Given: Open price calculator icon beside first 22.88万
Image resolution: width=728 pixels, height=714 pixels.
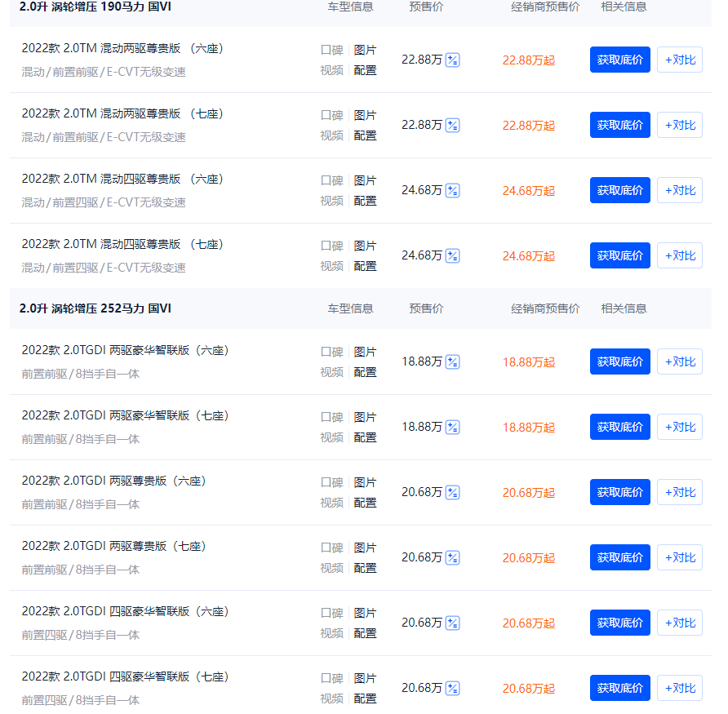Looking at the screenshot, I should pyautogui.click(x=452, y=60).
